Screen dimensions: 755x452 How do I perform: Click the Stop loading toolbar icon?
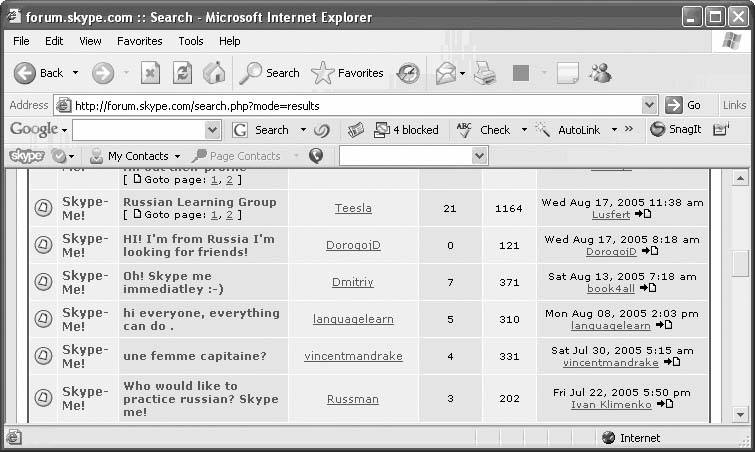tap(150, 73)
